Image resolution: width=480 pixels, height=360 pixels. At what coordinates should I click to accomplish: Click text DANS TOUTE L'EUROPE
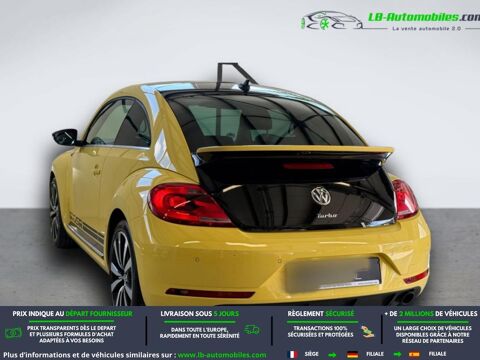pos(199,329)
